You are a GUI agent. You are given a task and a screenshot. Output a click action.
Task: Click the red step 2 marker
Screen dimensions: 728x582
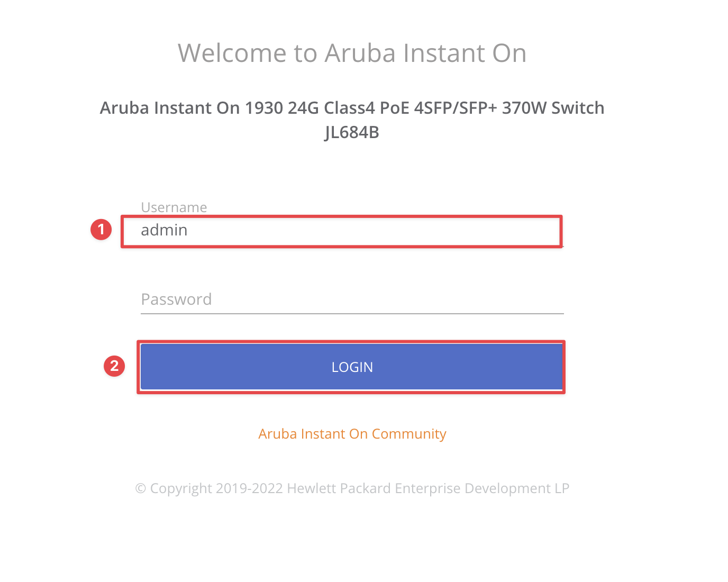[x=114, y=366]
